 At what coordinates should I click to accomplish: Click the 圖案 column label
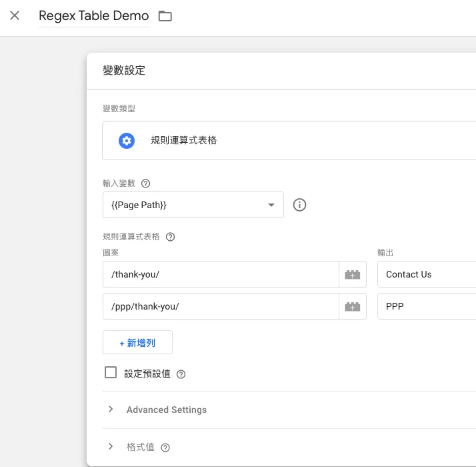tap(111, 252)
